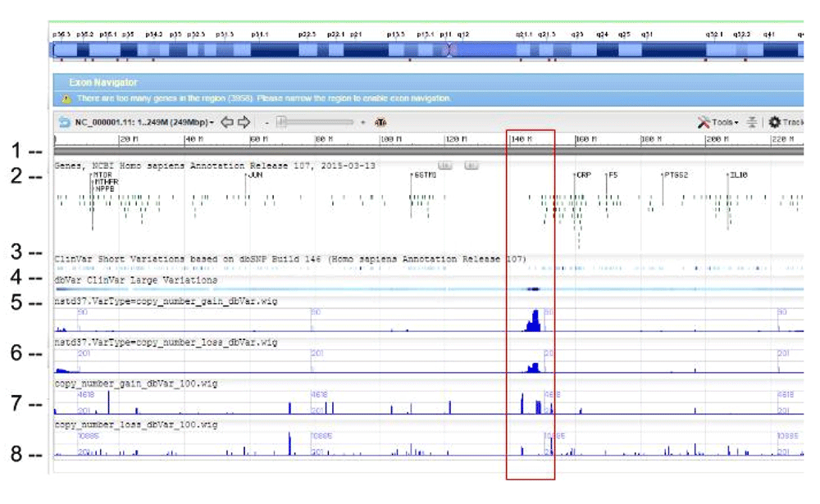Click the icon between Tools and Tracks
This screenshot has height=504, width=820.
(x=751, y=122)
